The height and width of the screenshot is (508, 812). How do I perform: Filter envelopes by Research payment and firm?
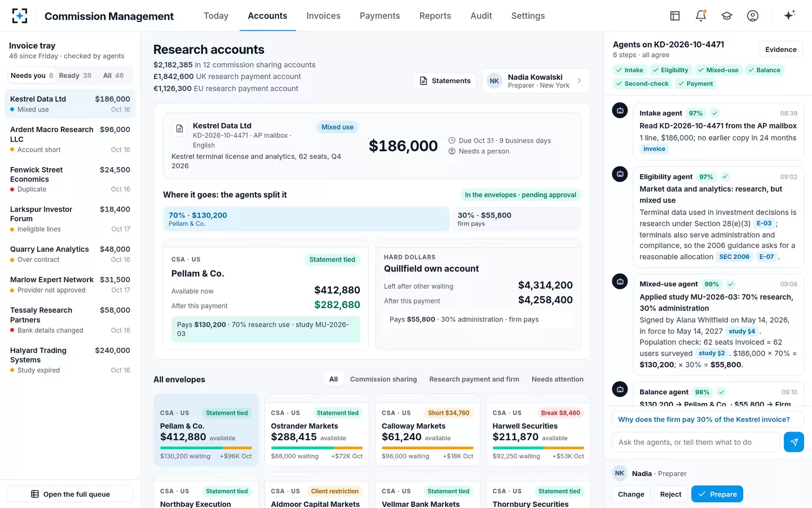474,379
